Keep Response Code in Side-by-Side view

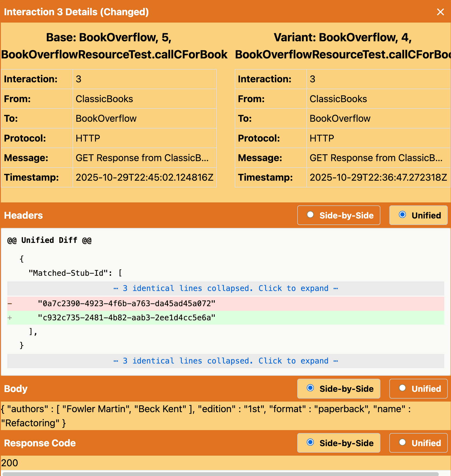pyautogui.click(x=339, y=443)
